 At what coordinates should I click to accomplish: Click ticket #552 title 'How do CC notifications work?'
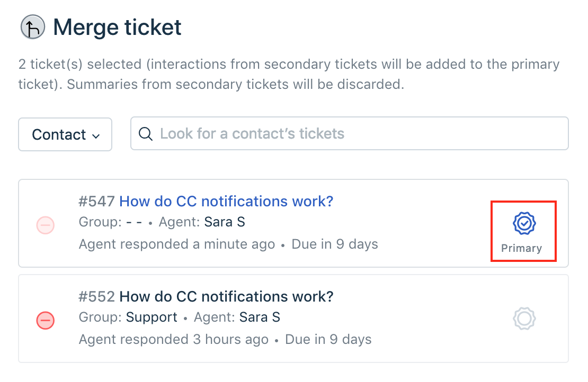pyautogui.click(x=226, y=296)
